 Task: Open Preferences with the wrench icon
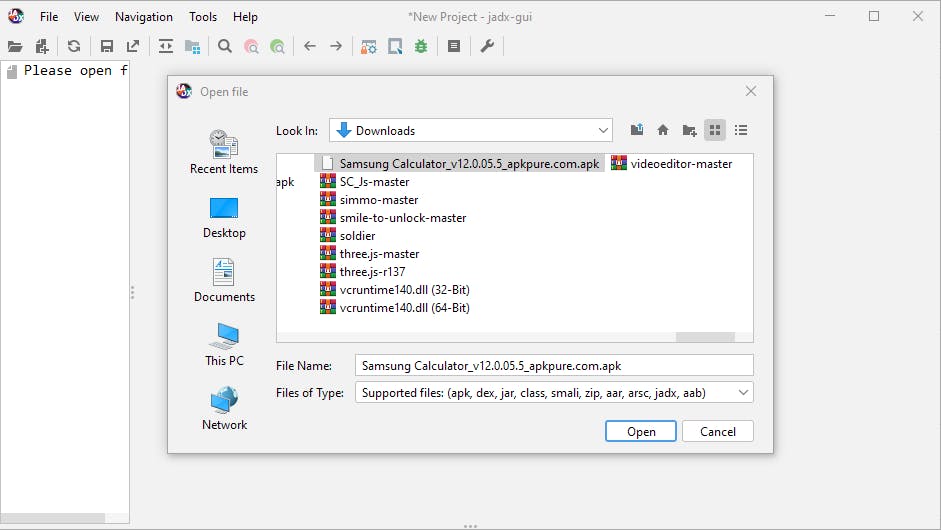tap(487, 46)
